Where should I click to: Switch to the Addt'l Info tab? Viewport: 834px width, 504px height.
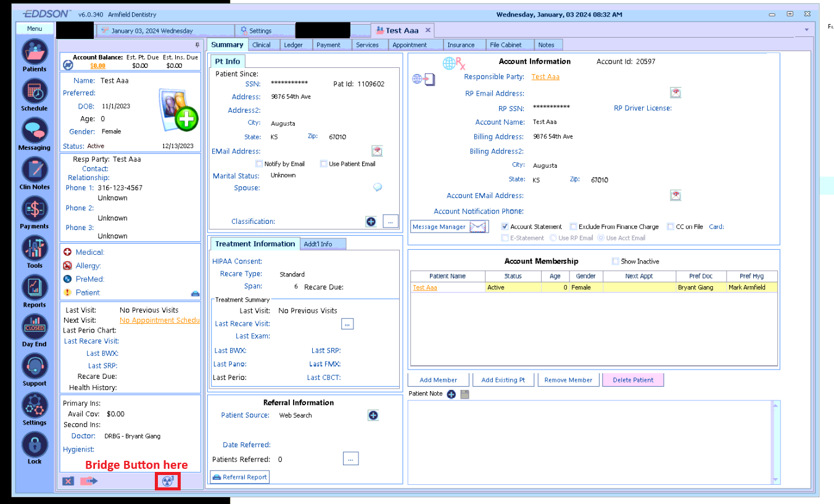pos(323,244)
